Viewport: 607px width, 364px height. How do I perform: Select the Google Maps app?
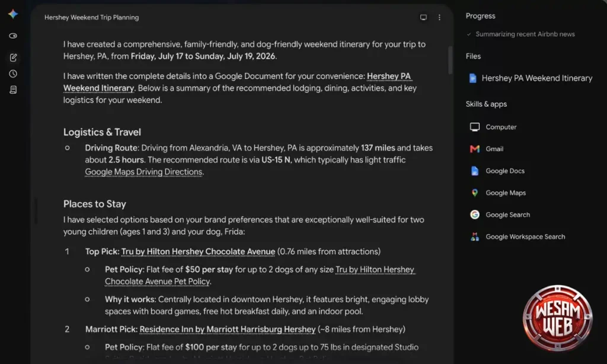pyautogui.click(x=497, y=193)
